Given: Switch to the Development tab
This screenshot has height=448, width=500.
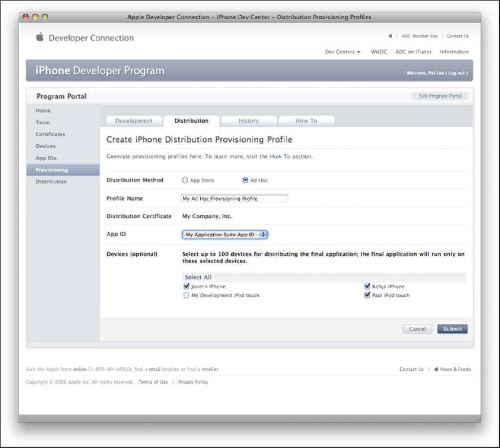Looking at the screenshot, I should click(x=134, y=121).
